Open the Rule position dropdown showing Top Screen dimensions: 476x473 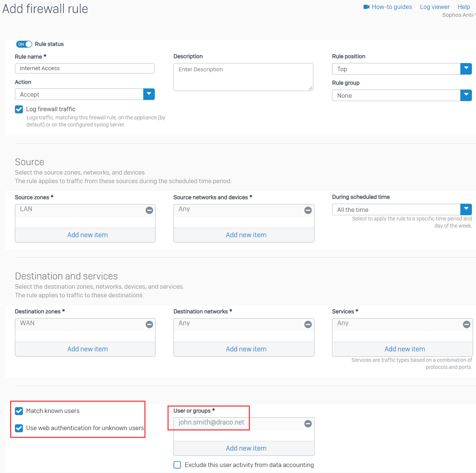coord(466,69)
